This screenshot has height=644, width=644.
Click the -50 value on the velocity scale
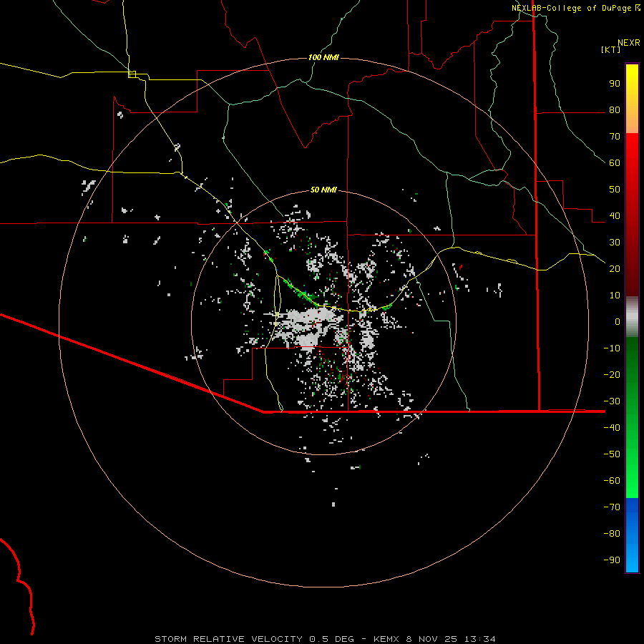pos(612,454)
